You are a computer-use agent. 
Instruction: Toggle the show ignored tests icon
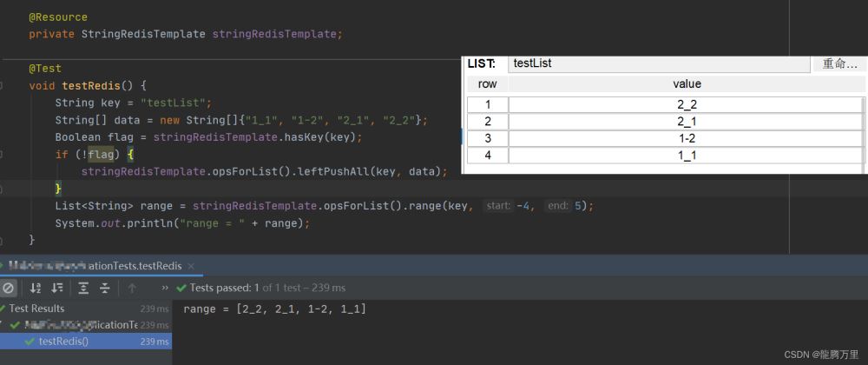coord(8,288)
